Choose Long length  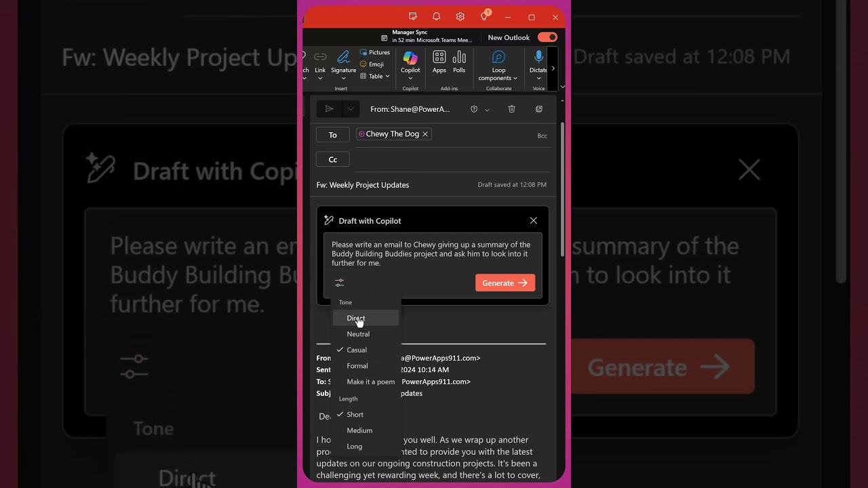point(366,446)
